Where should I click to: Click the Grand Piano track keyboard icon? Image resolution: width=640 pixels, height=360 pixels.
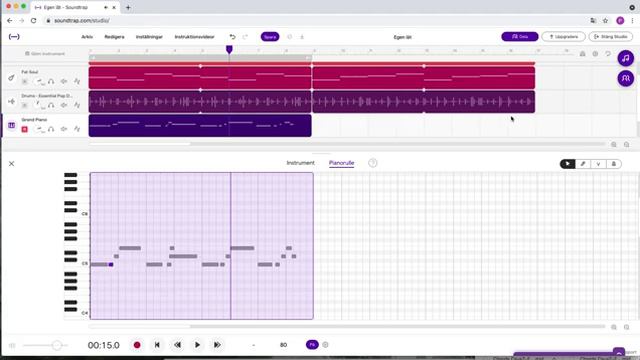11,125
